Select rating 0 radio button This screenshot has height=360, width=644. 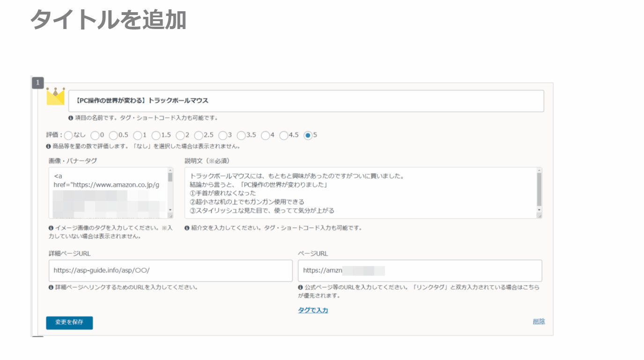point(95,135)
